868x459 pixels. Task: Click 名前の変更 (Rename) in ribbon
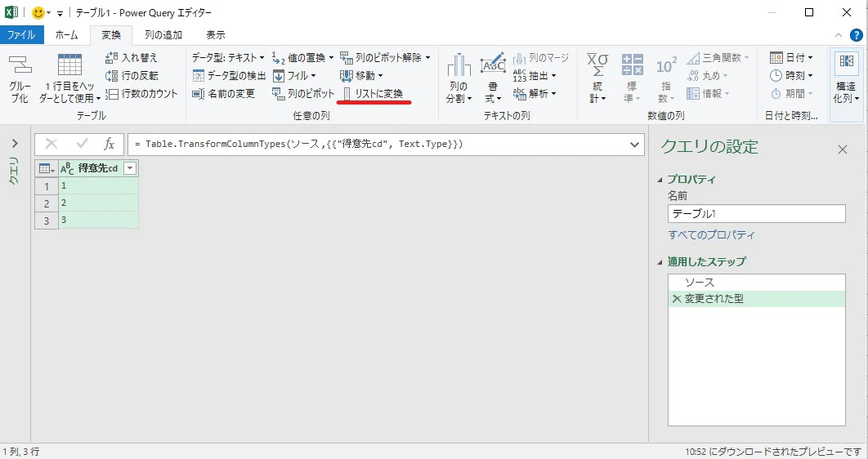pos(223,93)
